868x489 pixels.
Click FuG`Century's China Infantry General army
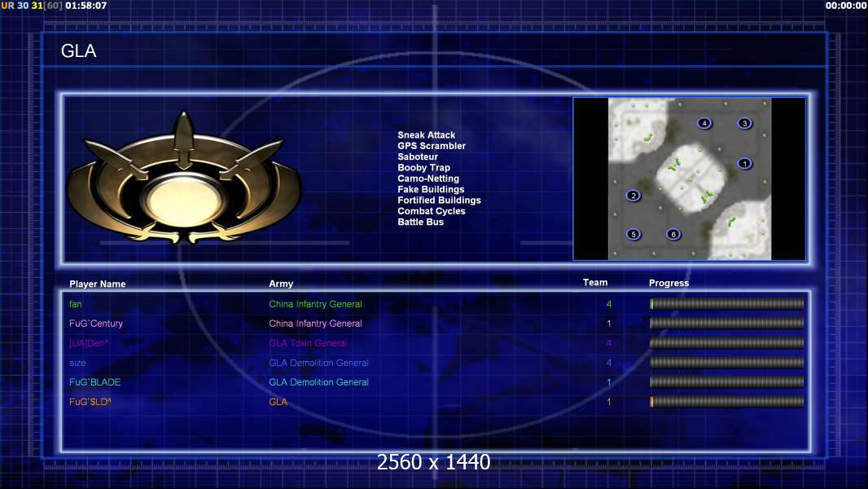(316, 324)
